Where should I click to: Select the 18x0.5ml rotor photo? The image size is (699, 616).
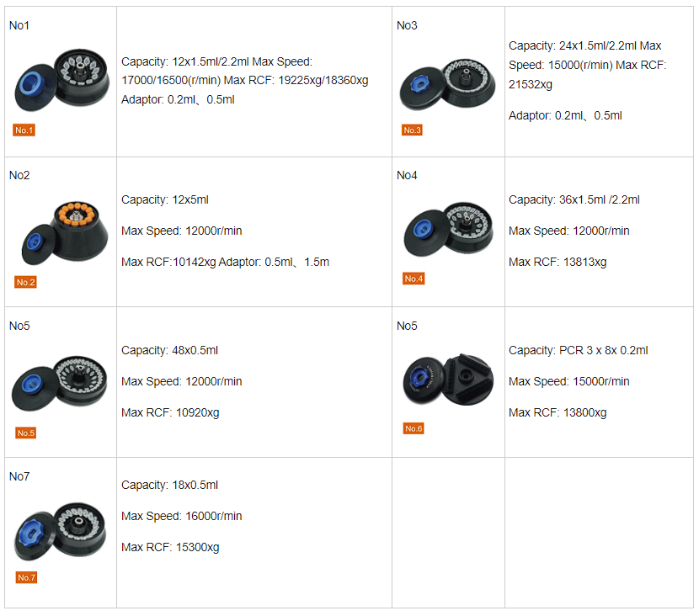pos(61,532)
